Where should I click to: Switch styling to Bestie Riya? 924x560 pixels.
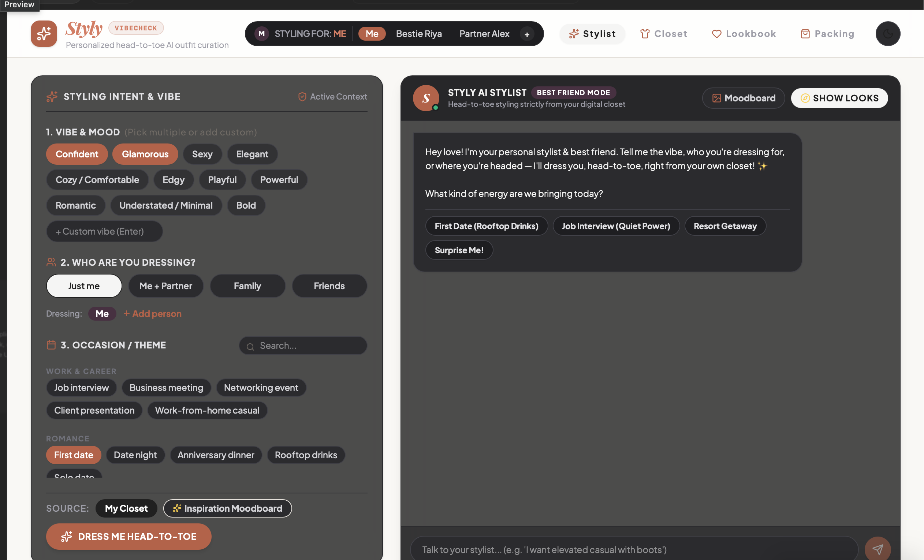pos(418,34)
